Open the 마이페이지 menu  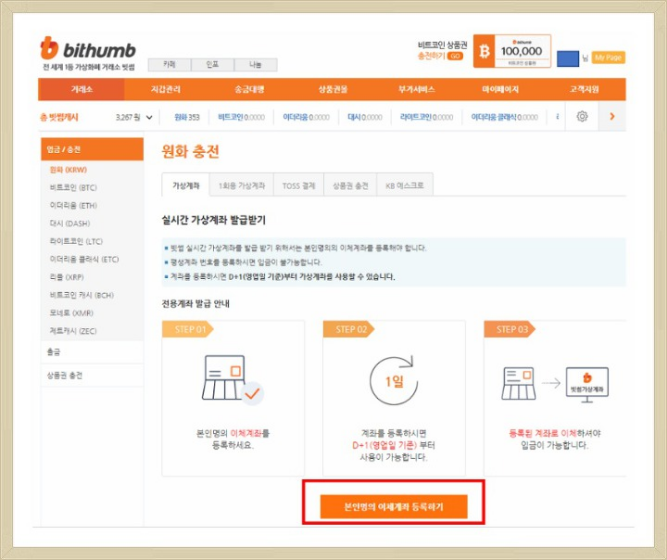tap(500, 89)
